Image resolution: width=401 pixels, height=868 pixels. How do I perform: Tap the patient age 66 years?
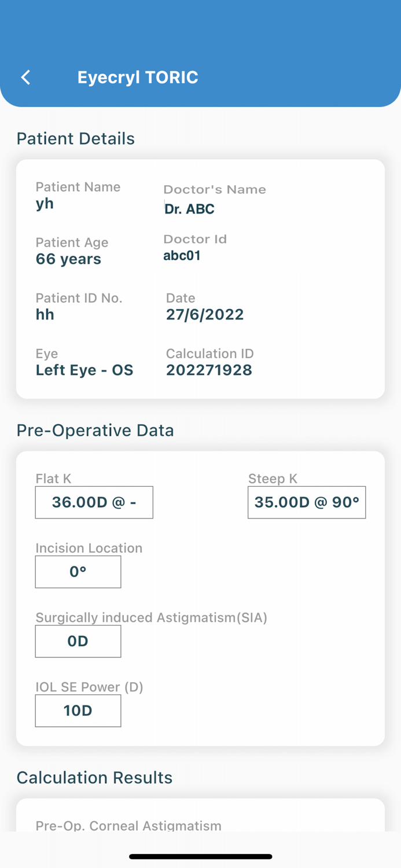click(x=68, y=259)
